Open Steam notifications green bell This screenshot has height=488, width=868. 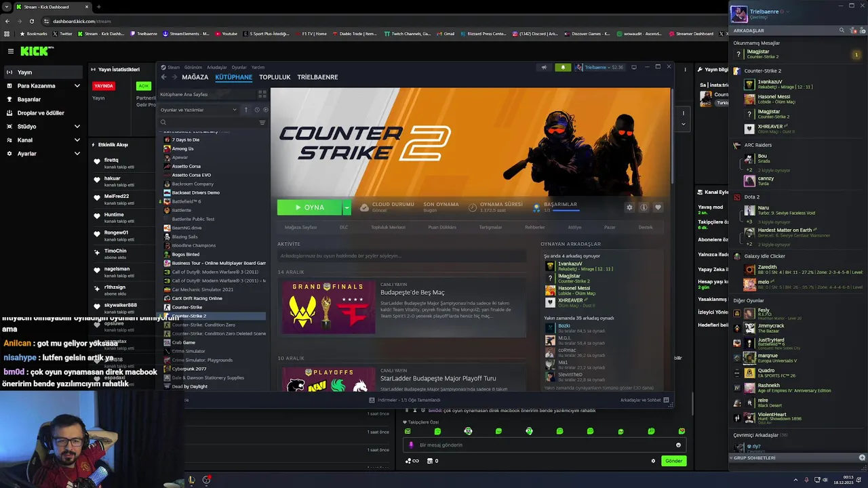coord(562,67)
